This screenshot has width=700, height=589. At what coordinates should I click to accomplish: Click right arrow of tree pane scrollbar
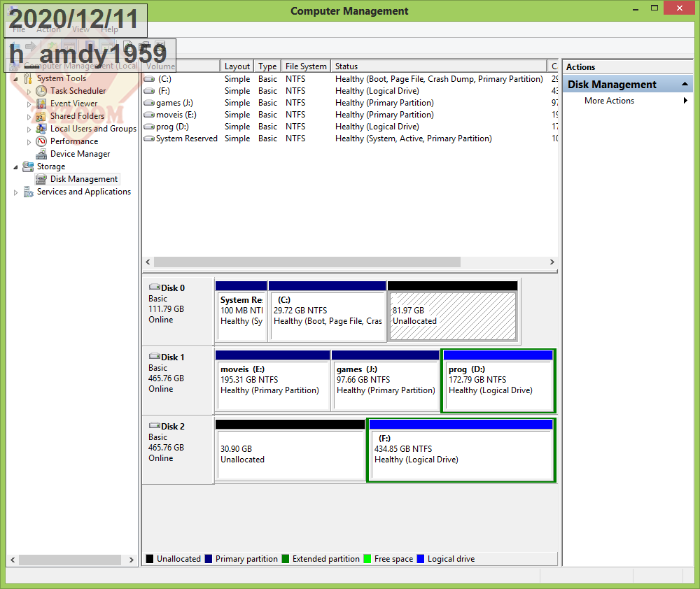pos(132,560)
